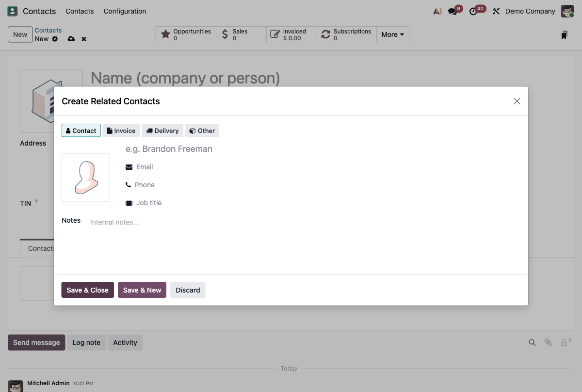Click the Internal notes field
The image size is (582, 392).
(x=305, y=222)
